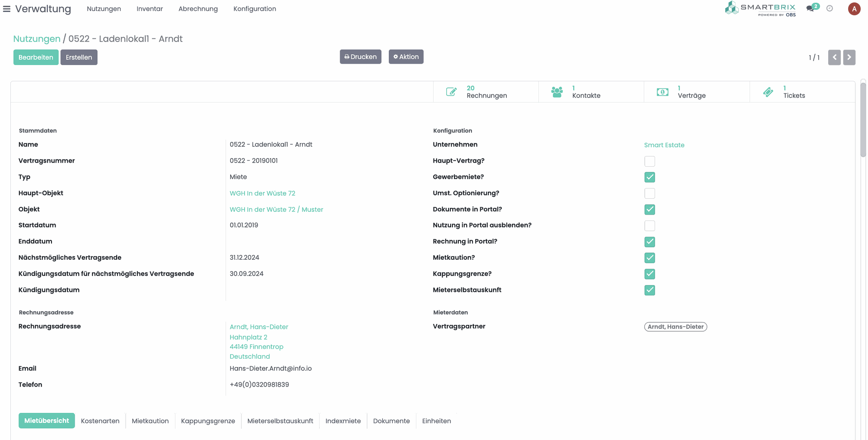Switch to Kappungsgrenze tab
Image resolution: width=868 pixels, height=440 pixels.
coord(208,421)
